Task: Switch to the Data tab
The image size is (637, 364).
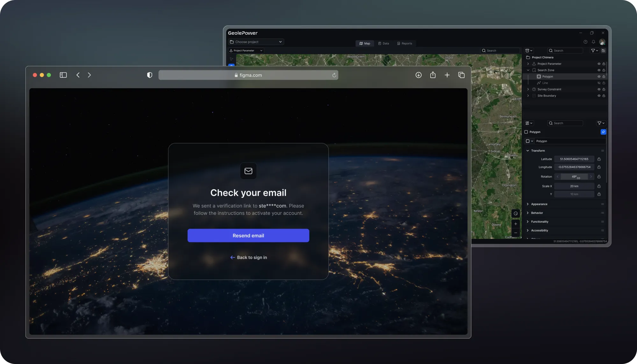Action: click(383, 43)
